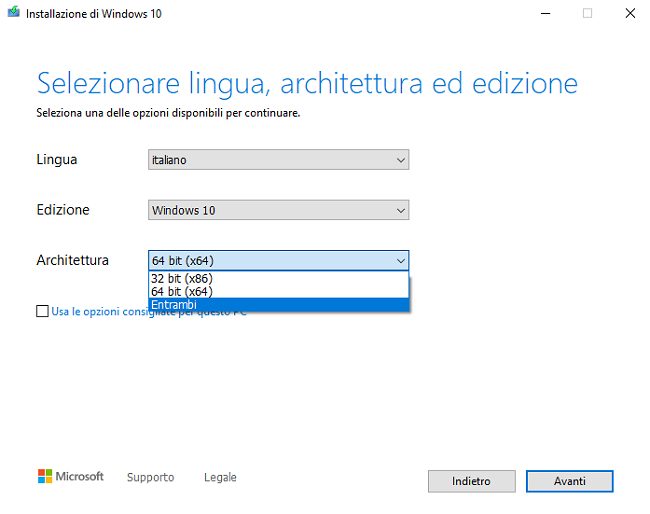The image size is (650, 514).
Task: Enable the recommended options checkbox
Action: [x=42, y=311]
